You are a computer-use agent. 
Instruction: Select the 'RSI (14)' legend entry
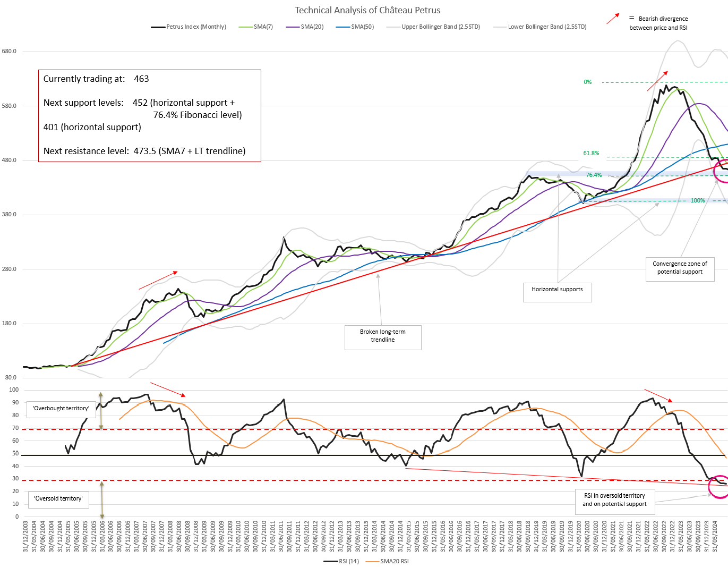click(341, 561)
